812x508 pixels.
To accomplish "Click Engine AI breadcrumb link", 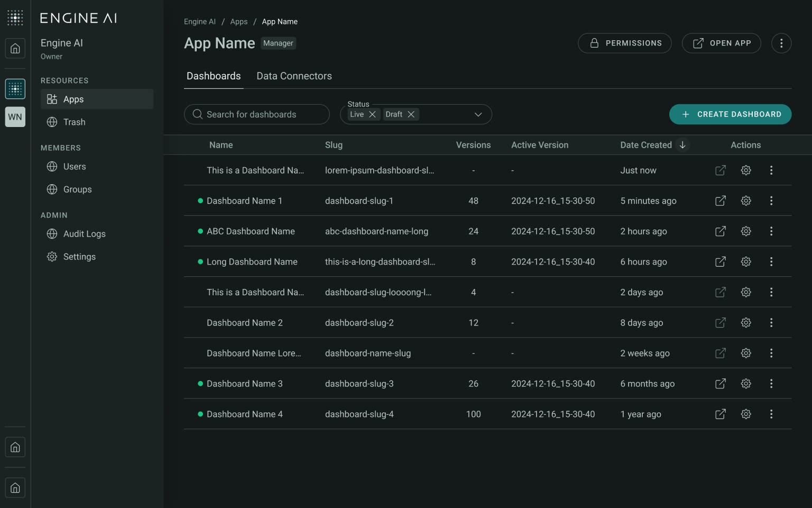I will point(200,22).
